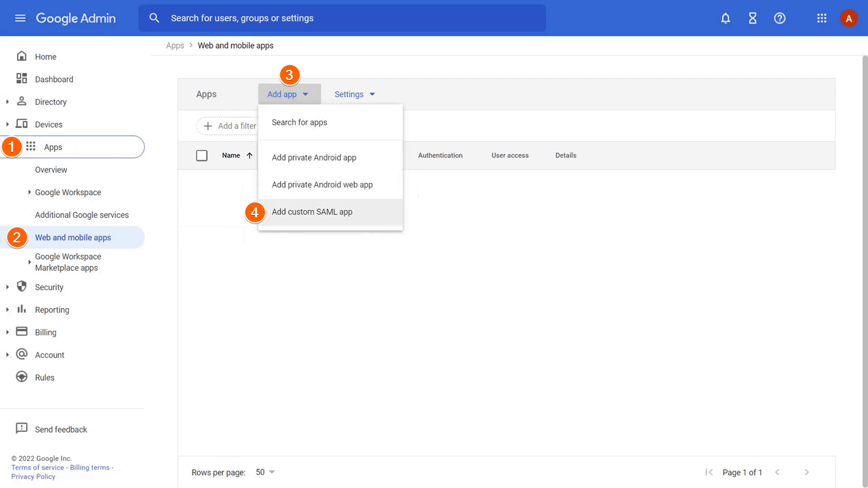Open the Google apps grid launcher
The height and width of the screenshot is (488, 868).
822,18
